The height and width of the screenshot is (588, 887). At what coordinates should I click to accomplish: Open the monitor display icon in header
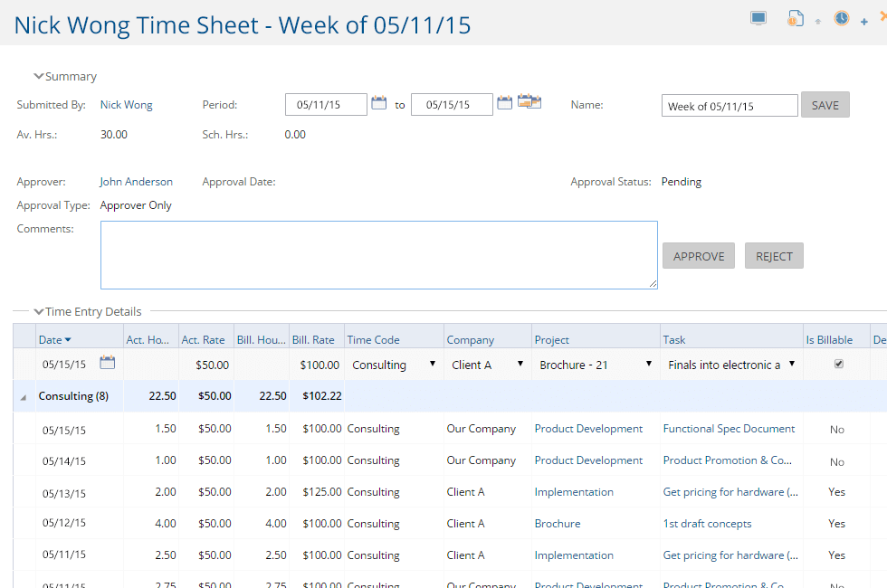coord(758,16)
